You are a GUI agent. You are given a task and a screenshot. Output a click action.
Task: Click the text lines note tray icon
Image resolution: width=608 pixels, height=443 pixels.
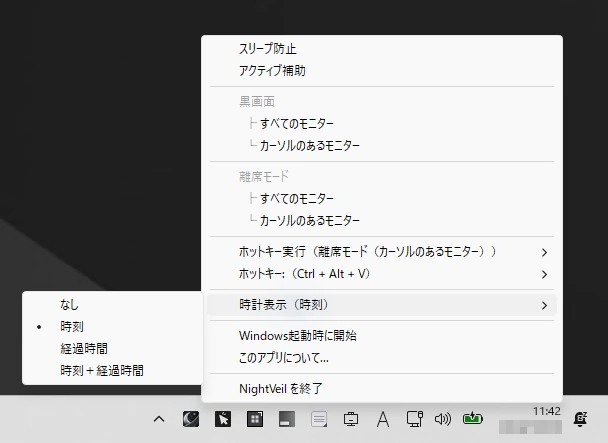coord(319,419)
